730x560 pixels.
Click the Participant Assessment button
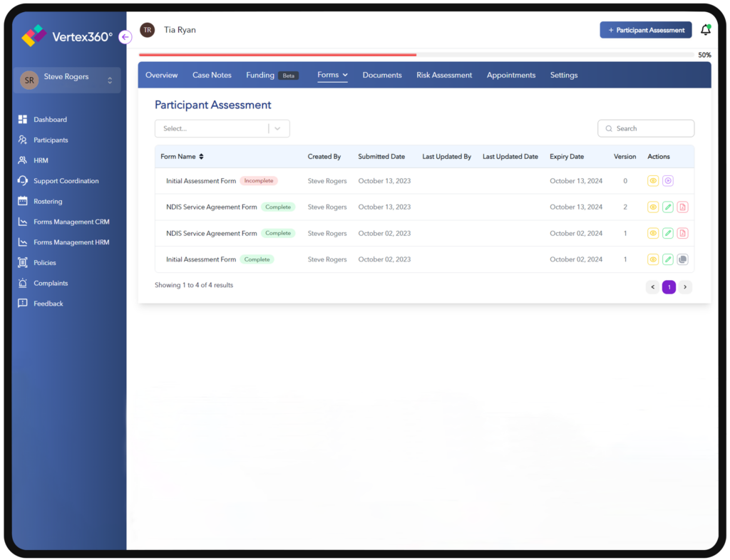pyautogui.click(x=645, y=29)
